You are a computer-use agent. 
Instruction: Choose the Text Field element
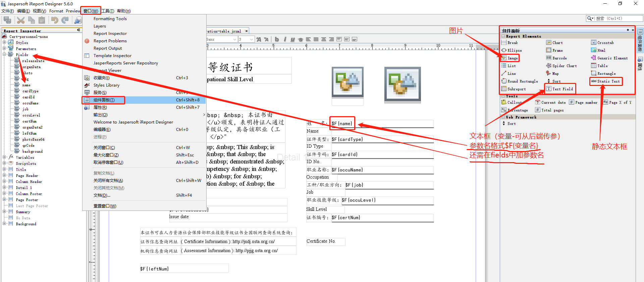click(x=559, y=89)
